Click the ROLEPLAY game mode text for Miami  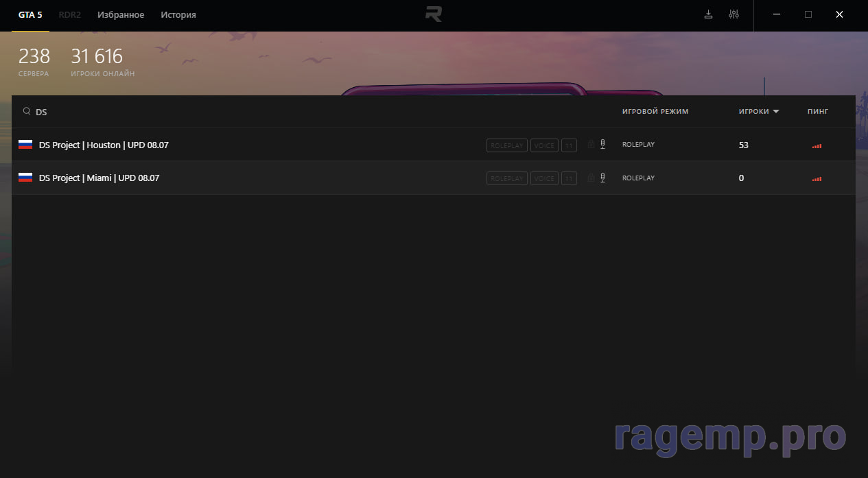click(638, 178)
